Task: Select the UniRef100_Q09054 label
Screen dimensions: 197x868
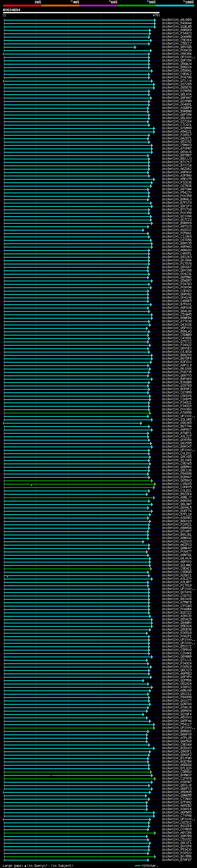Action: (177, 439)
